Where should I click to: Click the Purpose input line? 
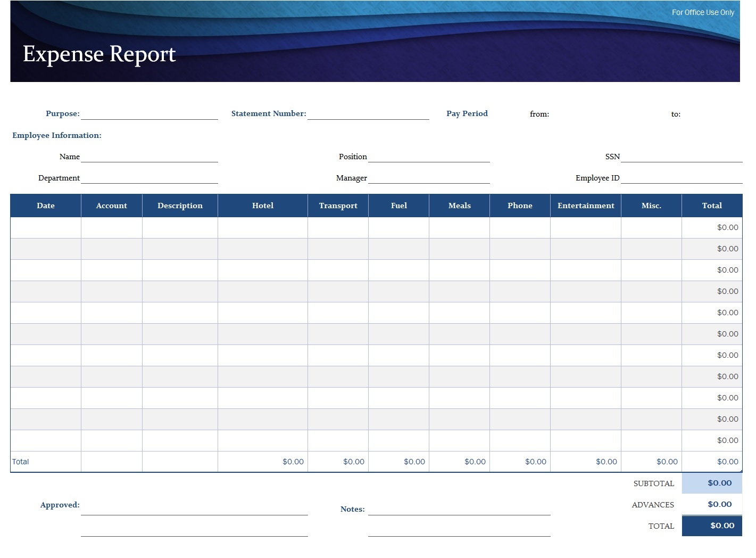click(149, 116)
